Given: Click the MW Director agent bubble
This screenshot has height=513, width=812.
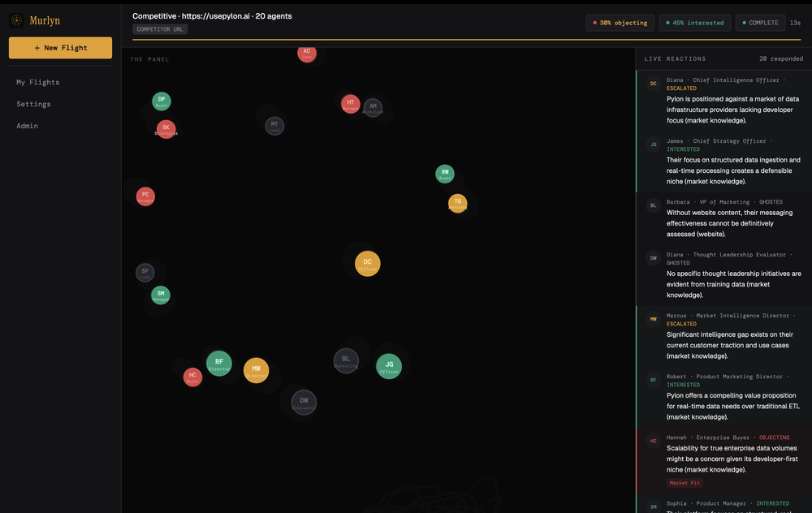Looking at the screenshot, I should point(256,370).
